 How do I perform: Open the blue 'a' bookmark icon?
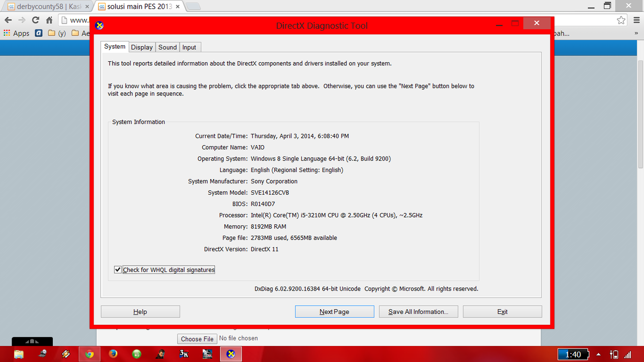point(39,33)
